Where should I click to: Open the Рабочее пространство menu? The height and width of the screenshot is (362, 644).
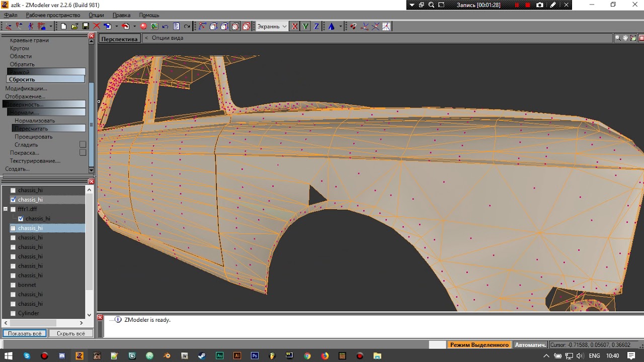(x=53, y=15)
